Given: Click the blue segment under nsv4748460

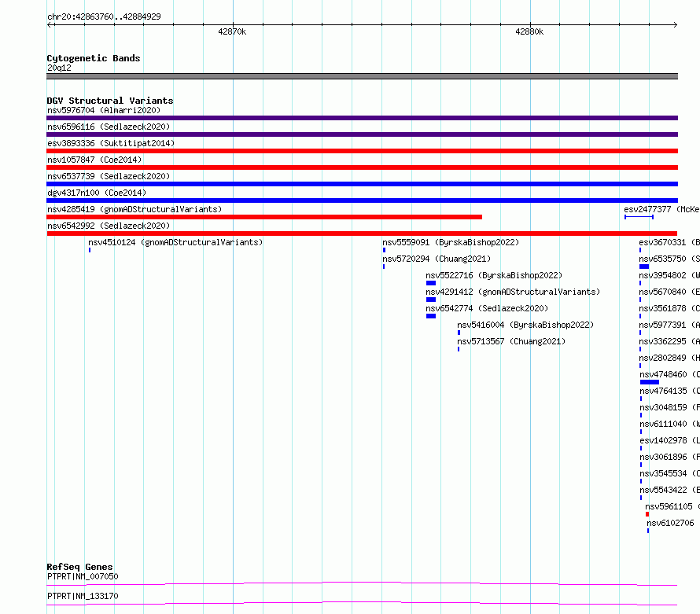Looking at the screenshot, I should (650, 382).
